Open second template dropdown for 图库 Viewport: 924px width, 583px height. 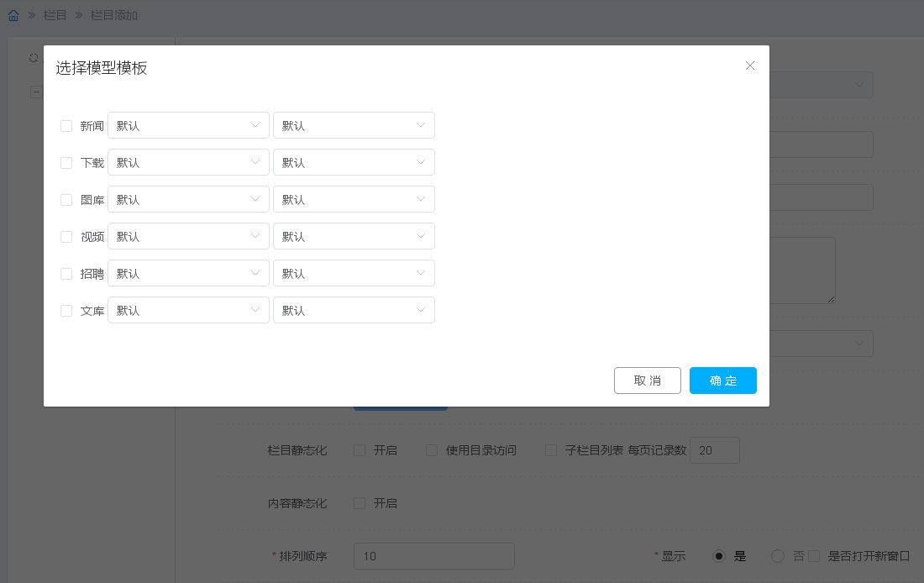click(354, 199)
